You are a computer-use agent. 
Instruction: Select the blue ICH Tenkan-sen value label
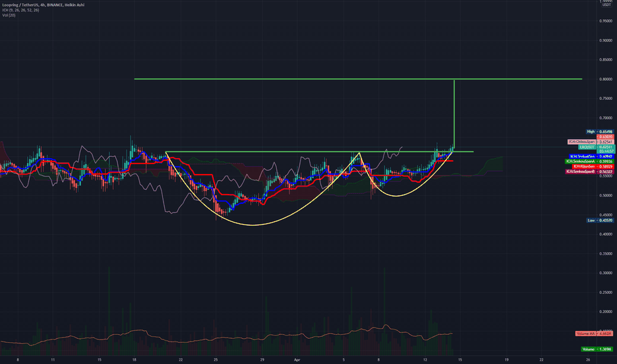point(591,157)
